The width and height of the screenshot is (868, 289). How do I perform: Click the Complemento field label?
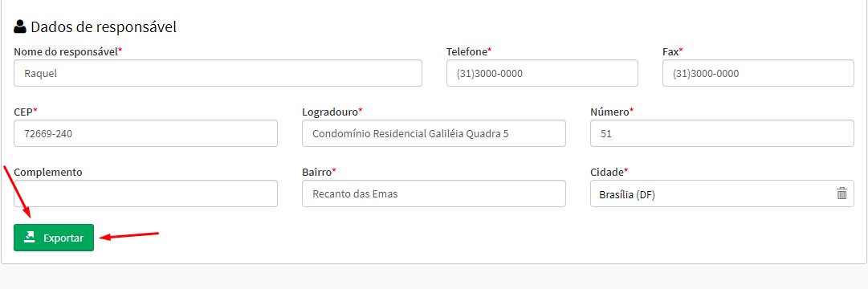coord(48,172)
